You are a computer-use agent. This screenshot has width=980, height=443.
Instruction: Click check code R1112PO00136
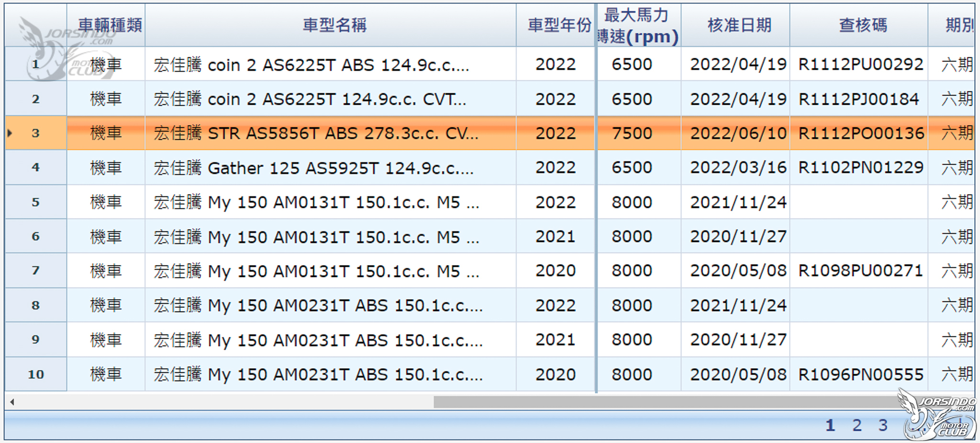pyautogui.click(x=861, y=133)
